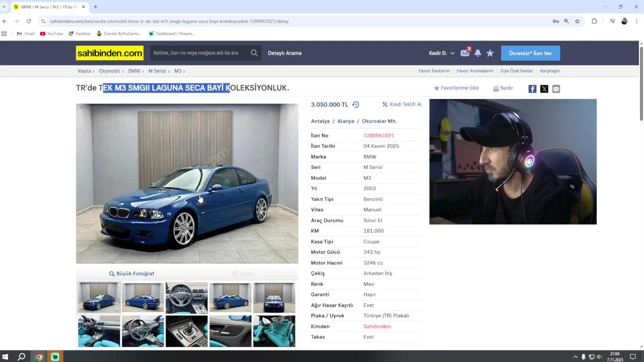Click green app icon in taskbar
Viewport: 644px width, 362px height.
point(55,357)
